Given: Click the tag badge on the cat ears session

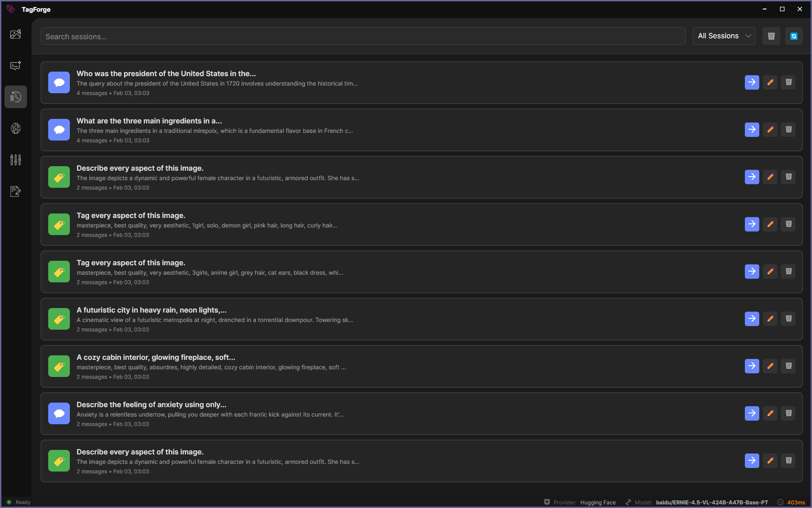Looking at the screenshot, I should pos(59,271).
